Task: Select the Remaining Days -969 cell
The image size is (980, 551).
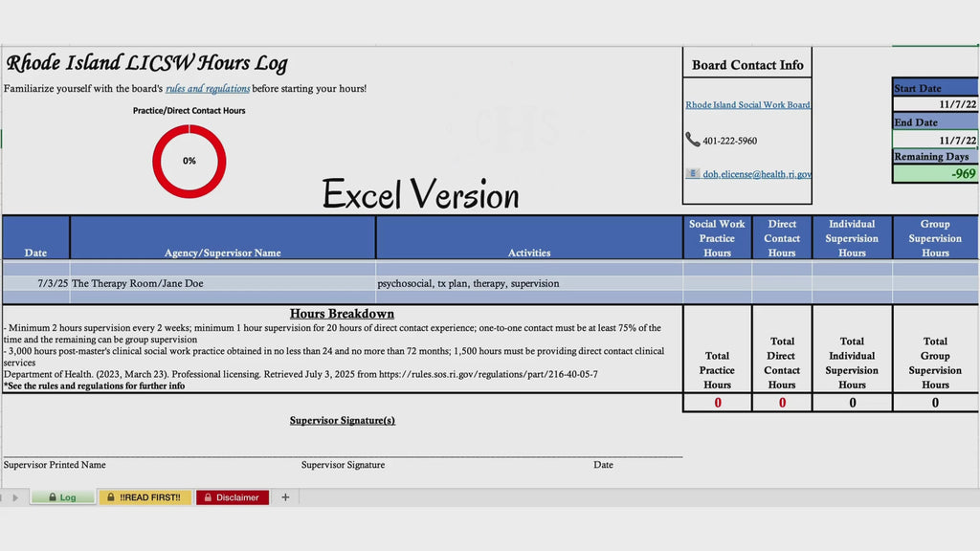Action: point(935,174)
